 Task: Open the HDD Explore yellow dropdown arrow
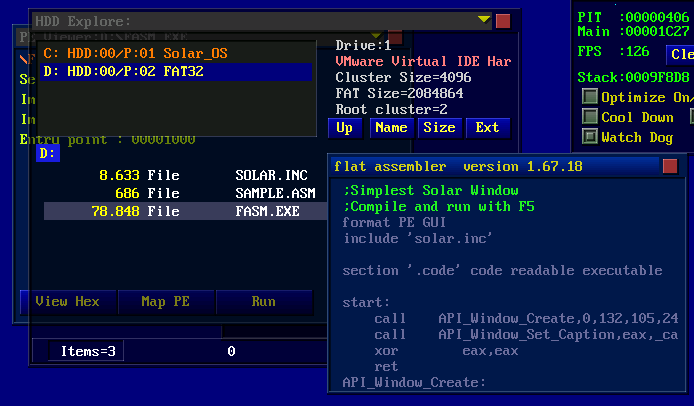pos(484,20)
